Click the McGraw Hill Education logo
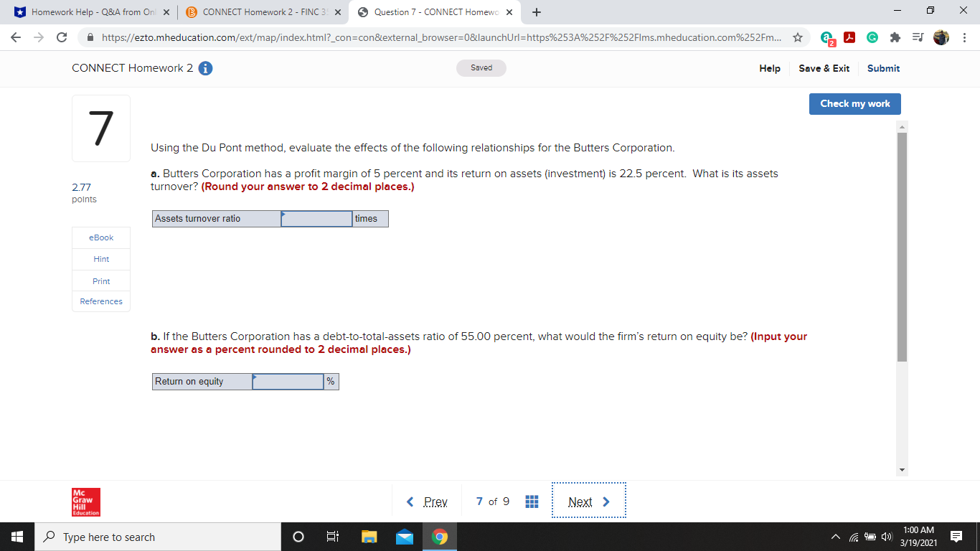 coord(86,502)
